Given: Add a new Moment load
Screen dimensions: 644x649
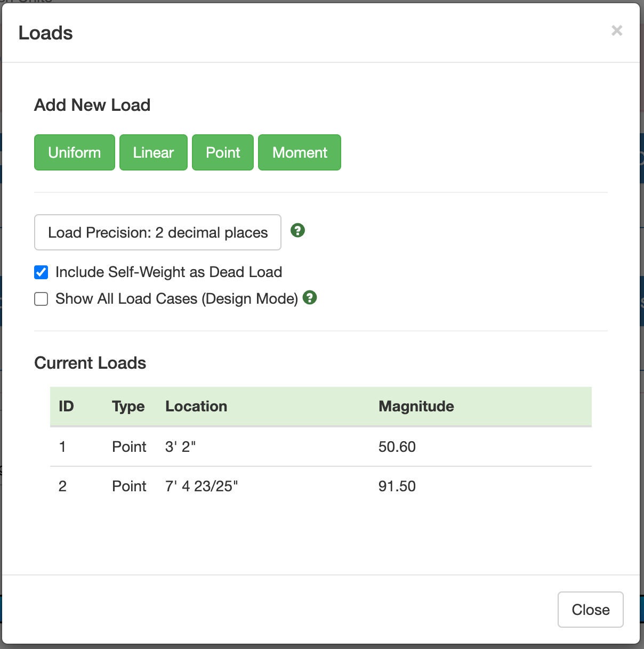Looking at the screenshot, I should [300, 152].
